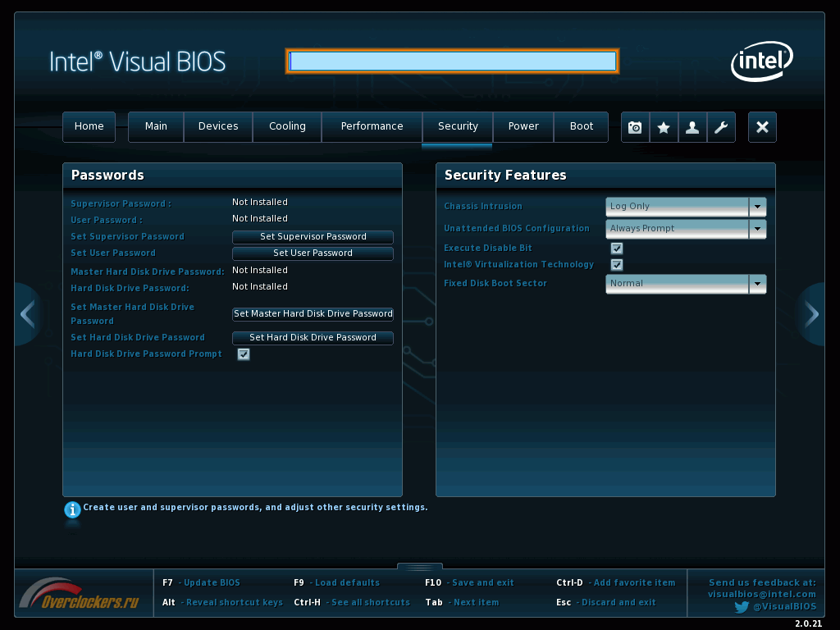Image resolution: width=840 pixels, height=630 pixels.
Task: Click the User Password label
Action: [107, 220]
